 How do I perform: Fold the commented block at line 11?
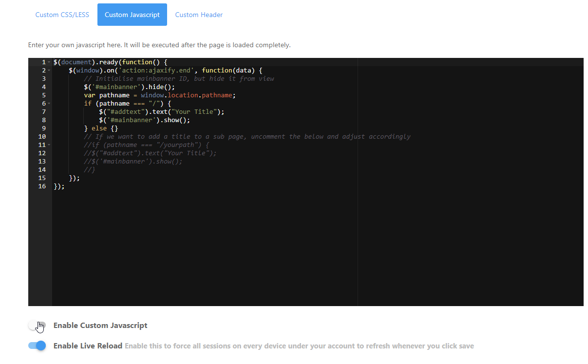tap(49, 145)
